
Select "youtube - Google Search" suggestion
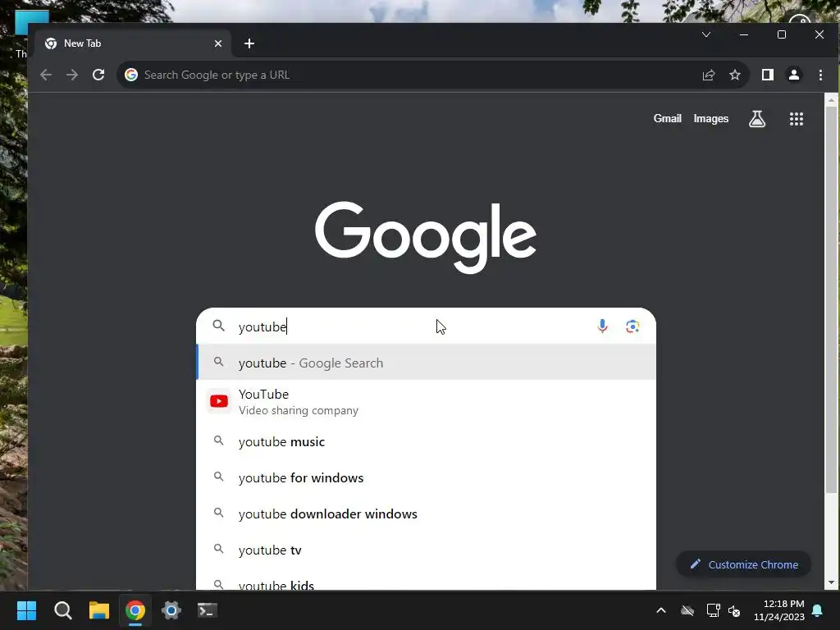tap(427, 363)
